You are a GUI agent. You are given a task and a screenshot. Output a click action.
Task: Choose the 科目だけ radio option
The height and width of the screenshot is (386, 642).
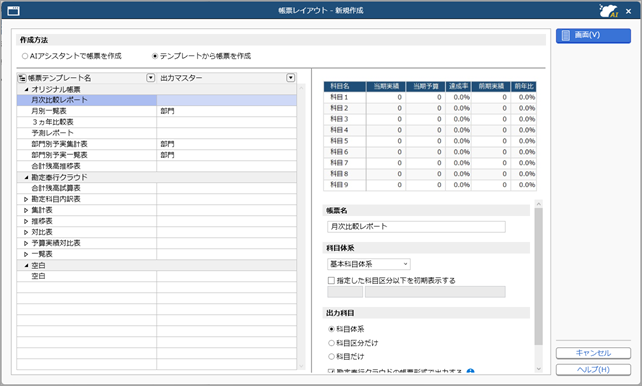click(x=331, y=357)
